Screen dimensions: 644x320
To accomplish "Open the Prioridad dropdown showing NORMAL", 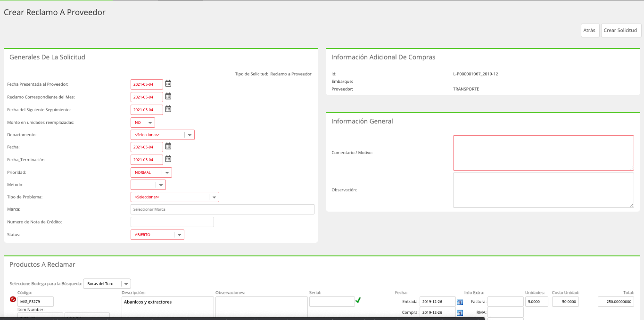I will pos(151,172).
